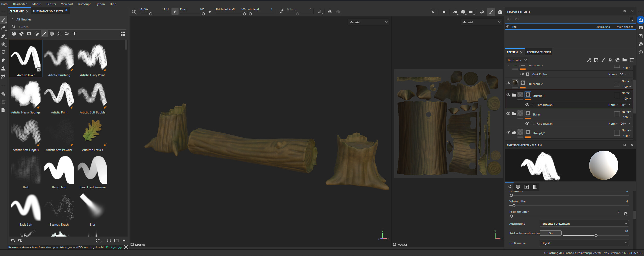Toggle symmetry icon in top toolbar
644x256 pixels.
pyautogui.click(x=330, y=12)
